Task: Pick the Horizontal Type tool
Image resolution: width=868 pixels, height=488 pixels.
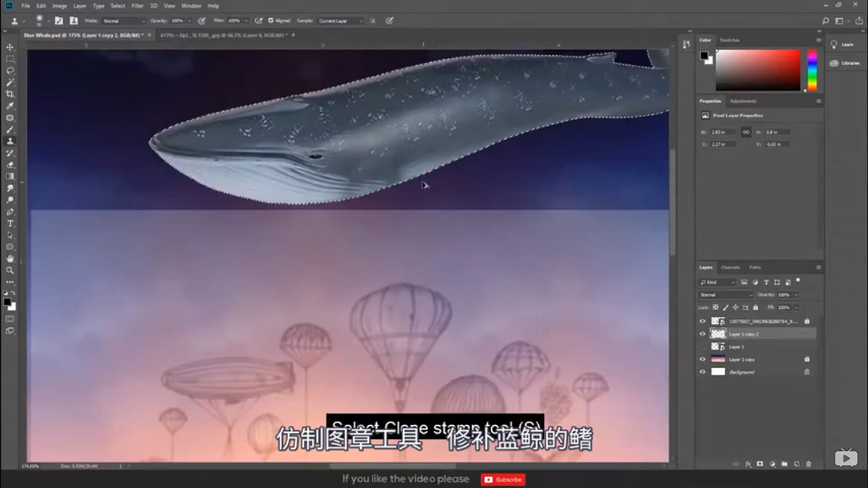Action: (x=10, y=224)
